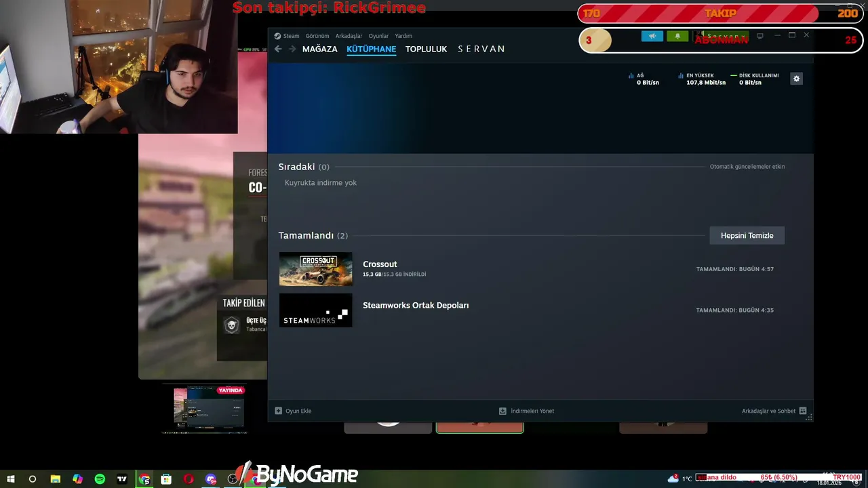Click the EN YÜKSEK peak speed stat
The height and width of the screenshot is (488, 868).
click(x=702, y=79)
